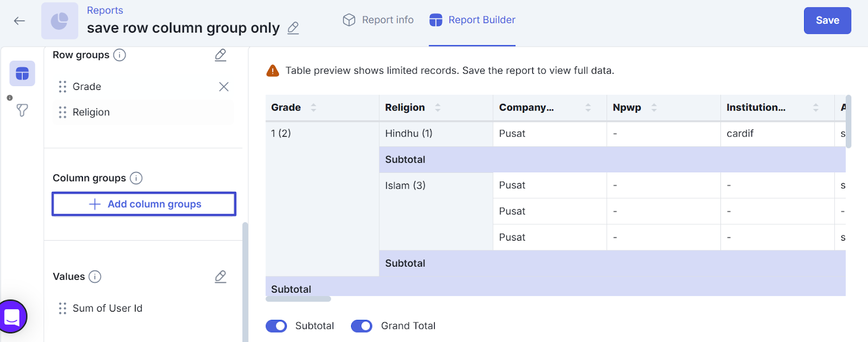The height and width of the screenshot is (342, 868).
Task: Edit report name with pencil icon
Action: point(293,28)
